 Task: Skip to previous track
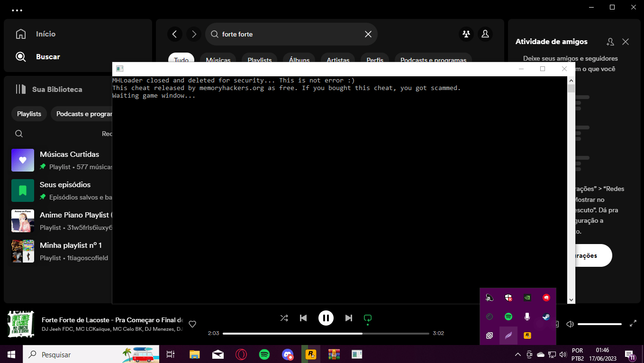click(303, 318)
